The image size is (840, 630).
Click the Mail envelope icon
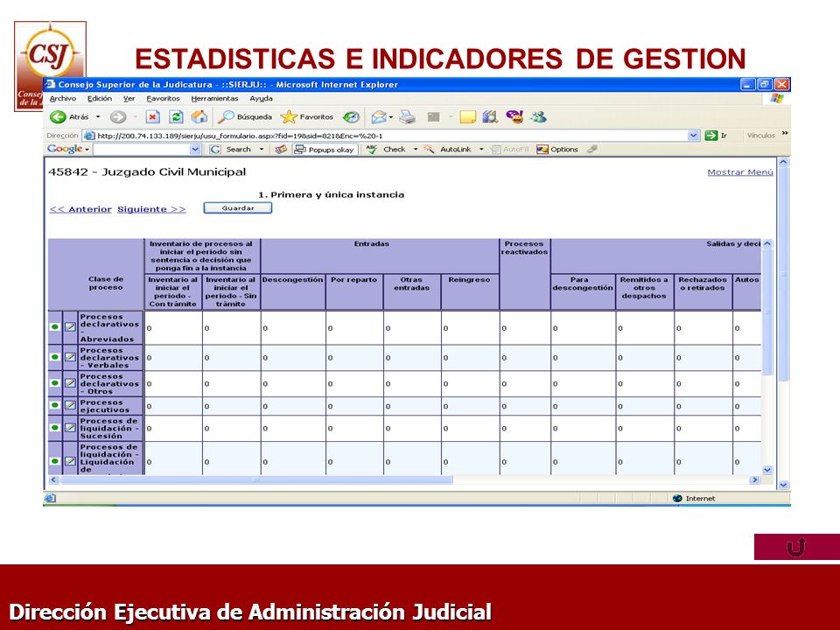pos(378,116)
